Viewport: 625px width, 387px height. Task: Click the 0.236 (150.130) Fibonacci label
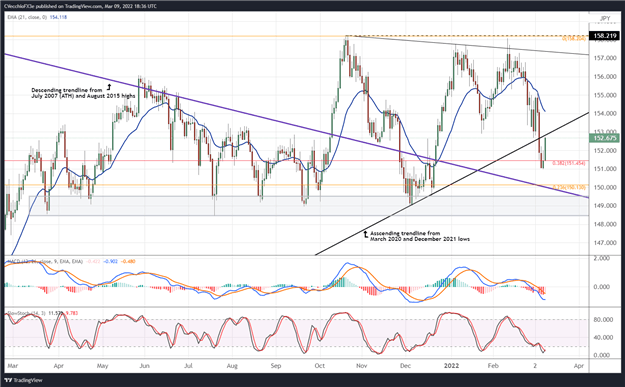[x=569, y=187]
